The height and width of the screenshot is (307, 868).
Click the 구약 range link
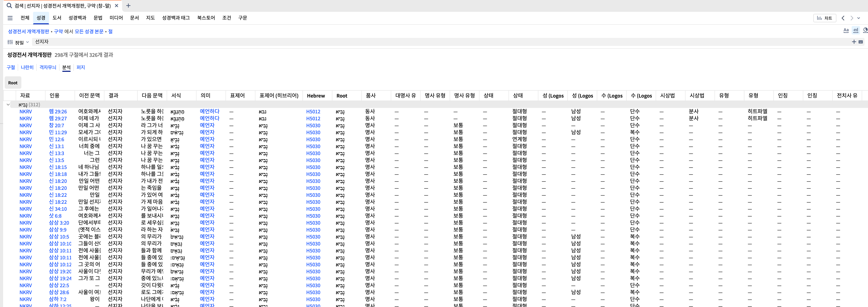pyautogui.click(x=58, y=31)
